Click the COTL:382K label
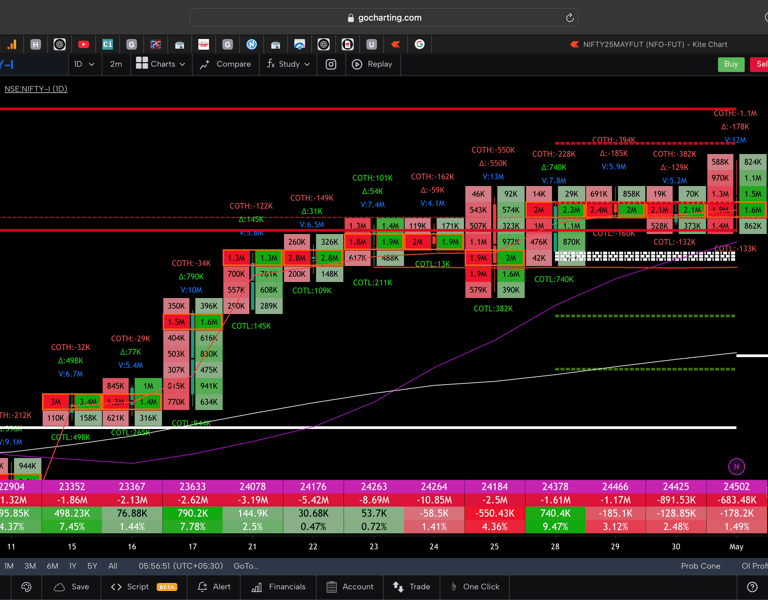768x600 pixels. 493,309
